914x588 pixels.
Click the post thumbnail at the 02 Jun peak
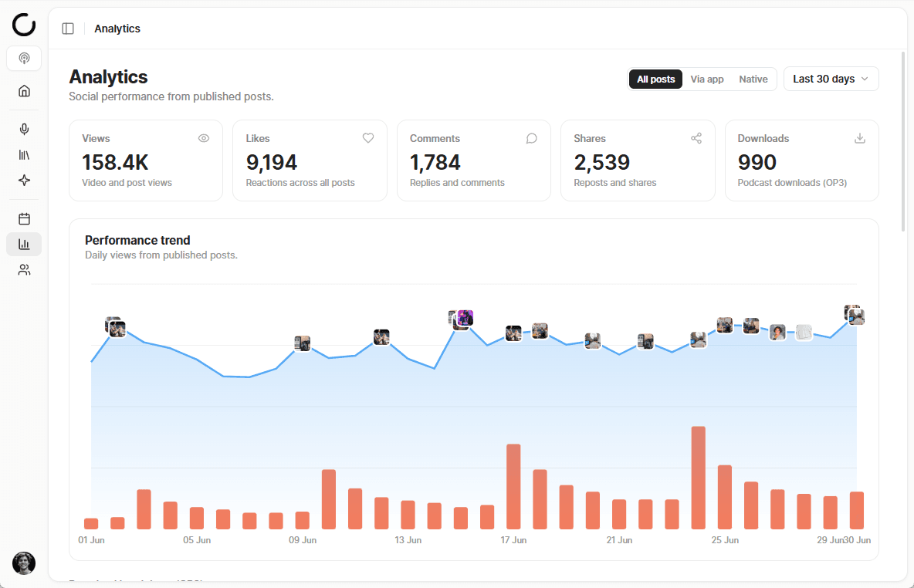[117, 329]
